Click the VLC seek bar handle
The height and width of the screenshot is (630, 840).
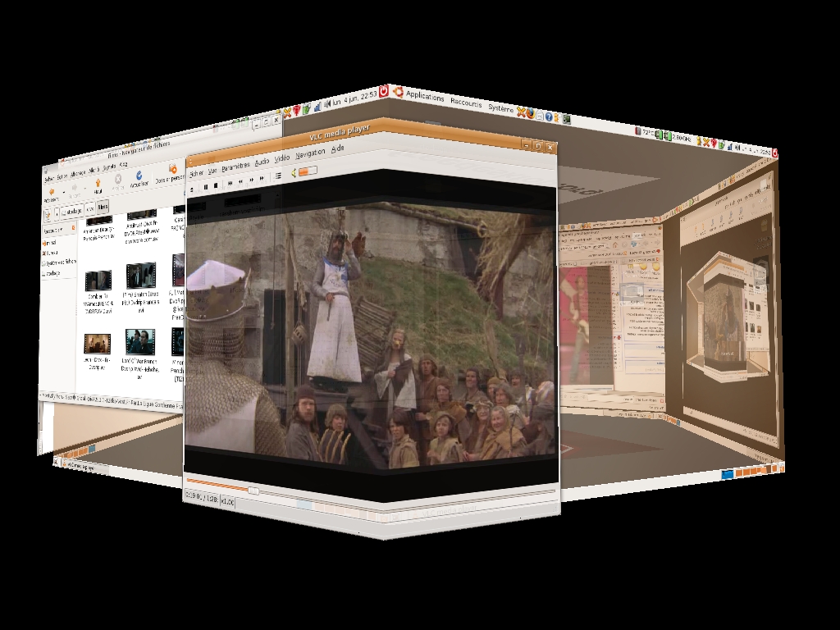click(254, 491)
